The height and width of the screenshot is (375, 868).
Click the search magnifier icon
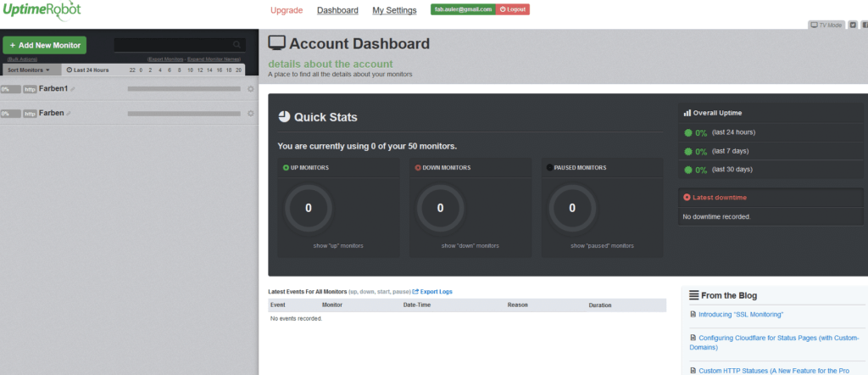click(x=237, y=45)
